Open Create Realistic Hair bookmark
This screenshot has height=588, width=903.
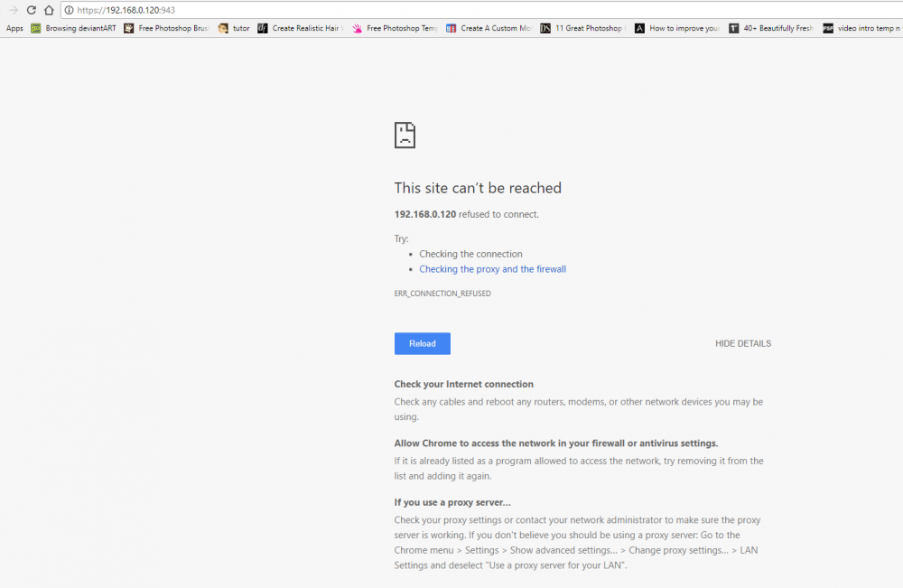click(x=307, y=28)
